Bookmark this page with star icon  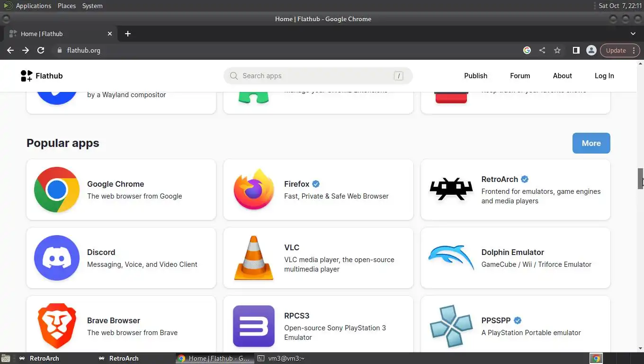(x=557, y=50)
